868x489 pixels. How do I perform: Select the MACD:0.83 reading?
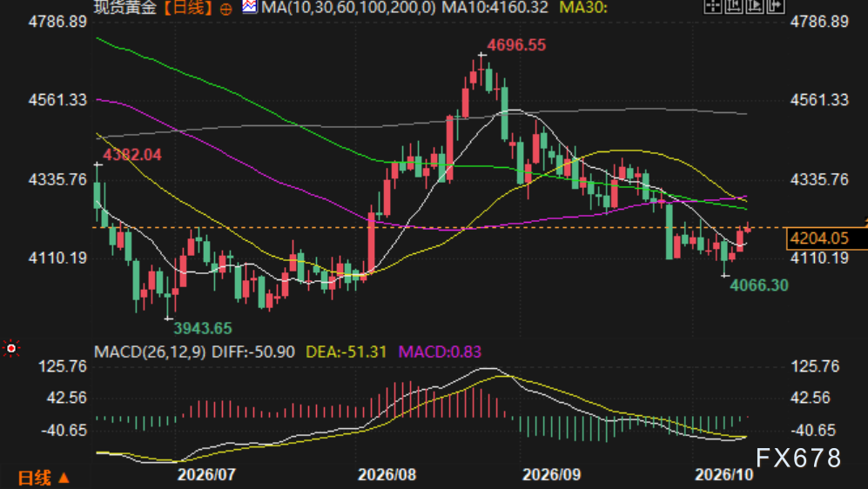[440, 352]
